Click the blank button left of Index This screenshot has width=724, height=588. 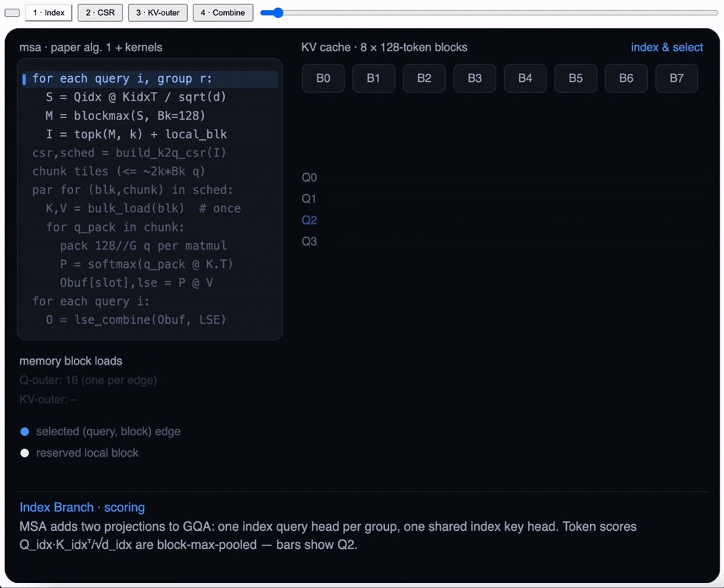pos(12,13)
